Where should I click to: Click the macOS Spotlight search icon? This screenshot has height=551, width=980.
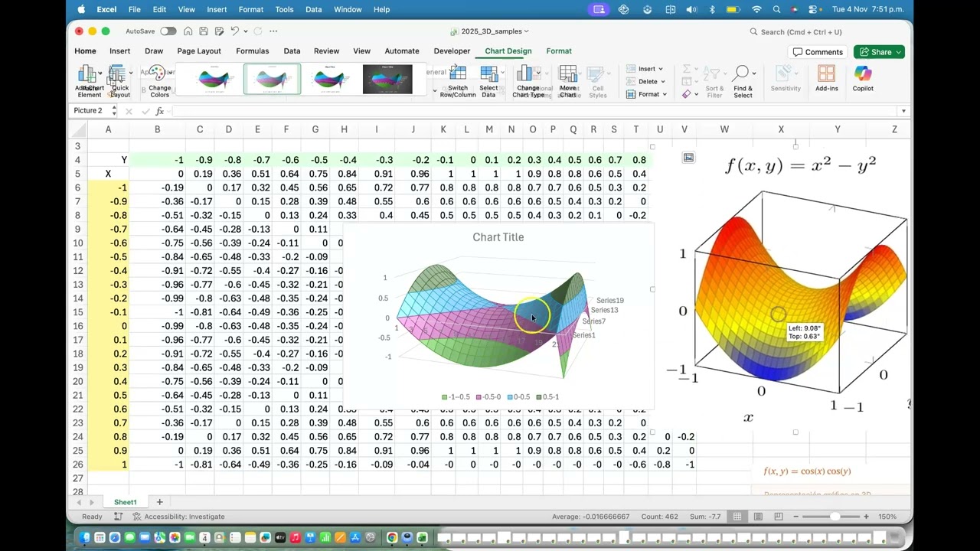click(776, 9)
